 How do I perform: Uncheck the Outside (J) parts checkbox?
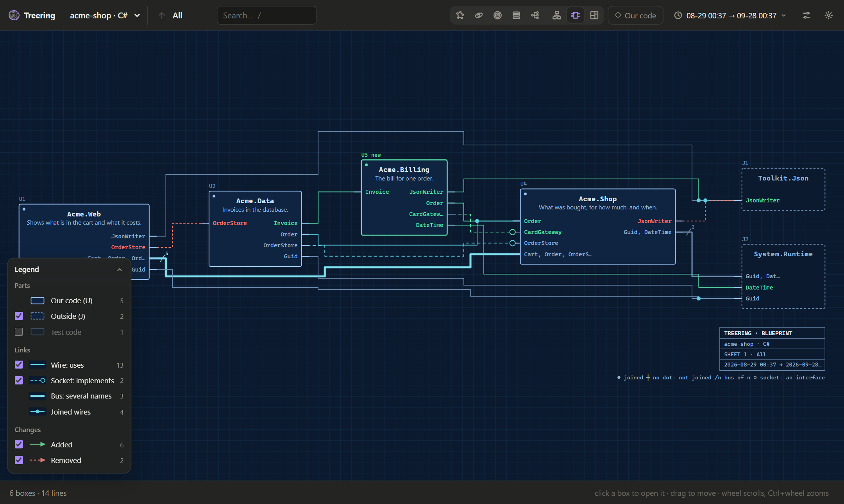19,316
